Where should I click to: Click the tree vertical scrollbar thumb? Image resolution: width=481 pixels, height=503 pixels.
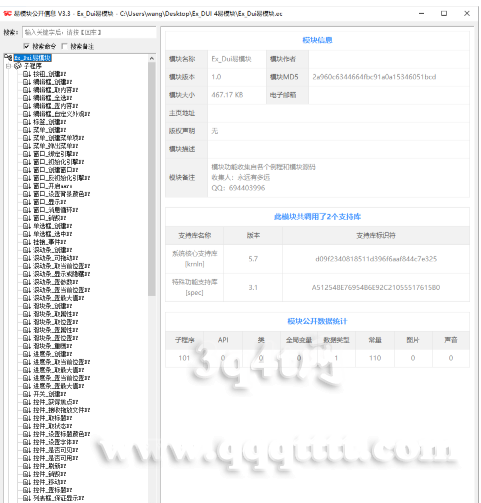(x=152, y=179)
